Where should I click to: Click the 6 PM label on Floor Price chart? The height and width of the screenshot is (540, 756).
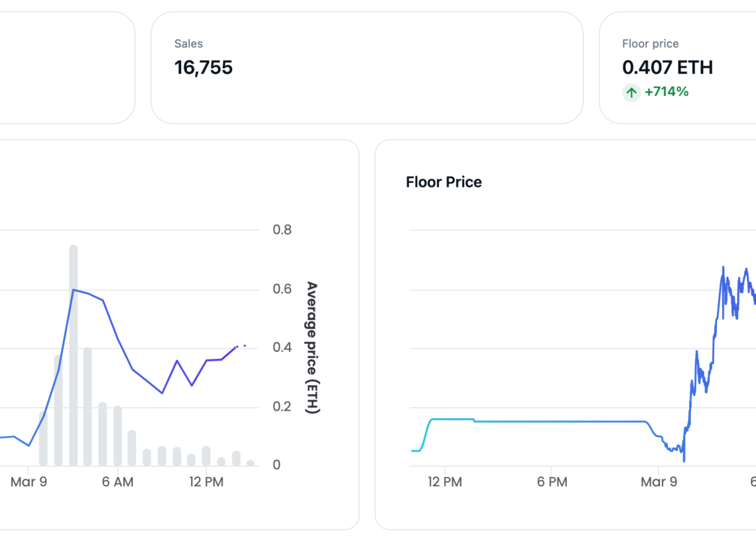tap(552, 482)
